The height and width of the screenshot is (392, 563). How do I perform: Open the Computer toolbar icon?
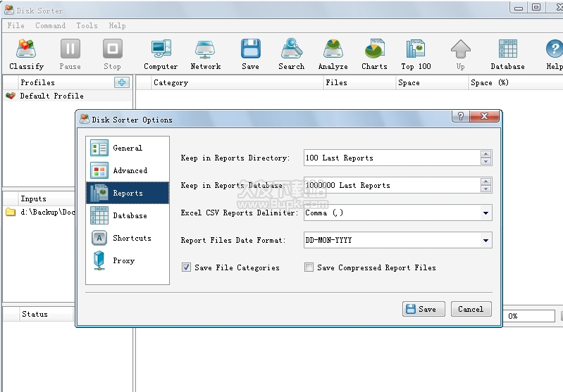tap(161, 54)
